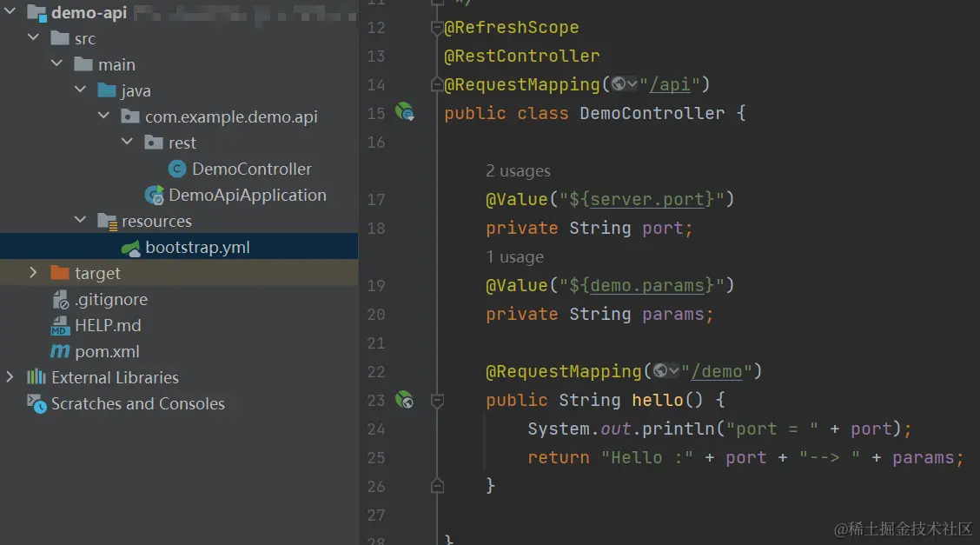Click the DemoController class icon
The width and height of the screenshot is (980, 545).
177,169
